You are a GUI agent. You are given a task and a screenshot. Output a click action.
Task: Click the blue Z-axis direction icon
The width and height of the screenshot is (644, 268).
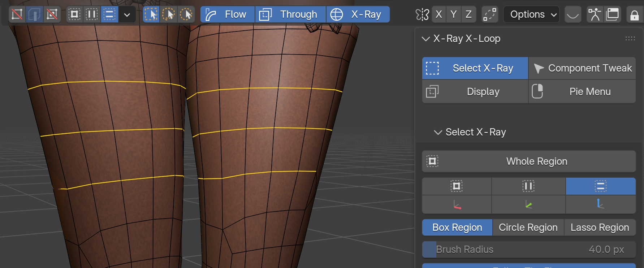click(x=600, y=204)
